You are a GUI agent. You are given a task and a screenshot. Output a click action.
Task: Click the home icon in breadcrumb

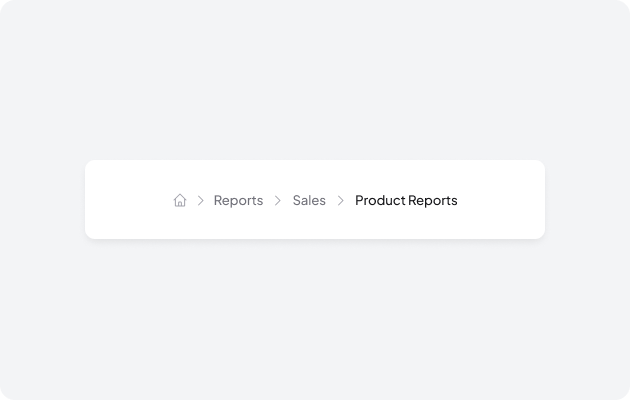(180, 200)
